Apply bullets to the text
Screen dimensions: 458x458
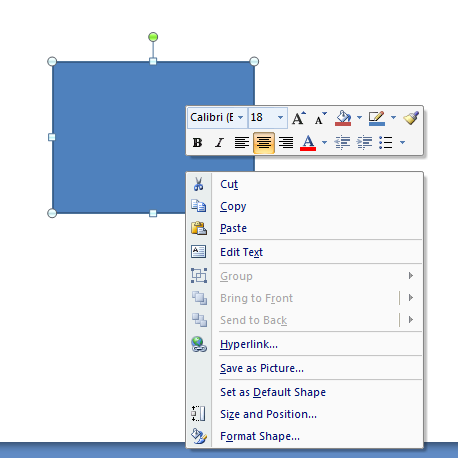386,143
